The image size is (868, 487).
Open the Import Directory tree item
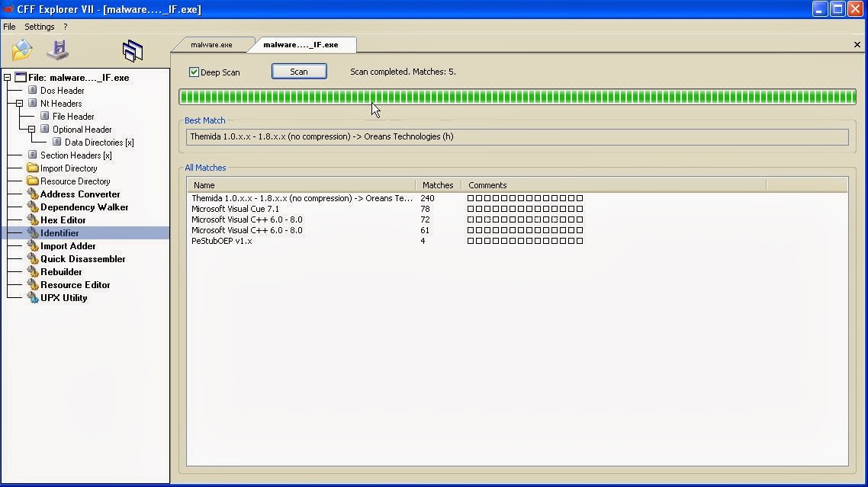(x=69, y=168)
